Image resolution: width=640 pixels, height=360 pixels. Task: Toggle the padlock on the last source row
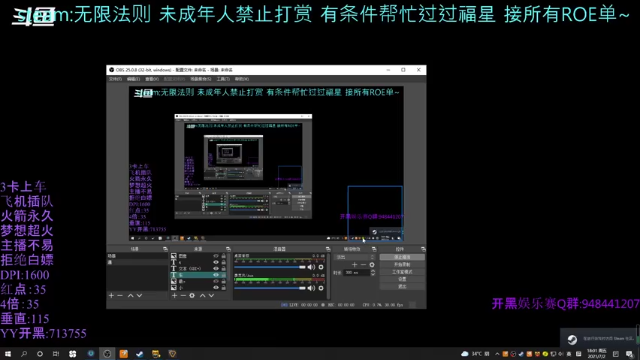(x=223, y=288)
